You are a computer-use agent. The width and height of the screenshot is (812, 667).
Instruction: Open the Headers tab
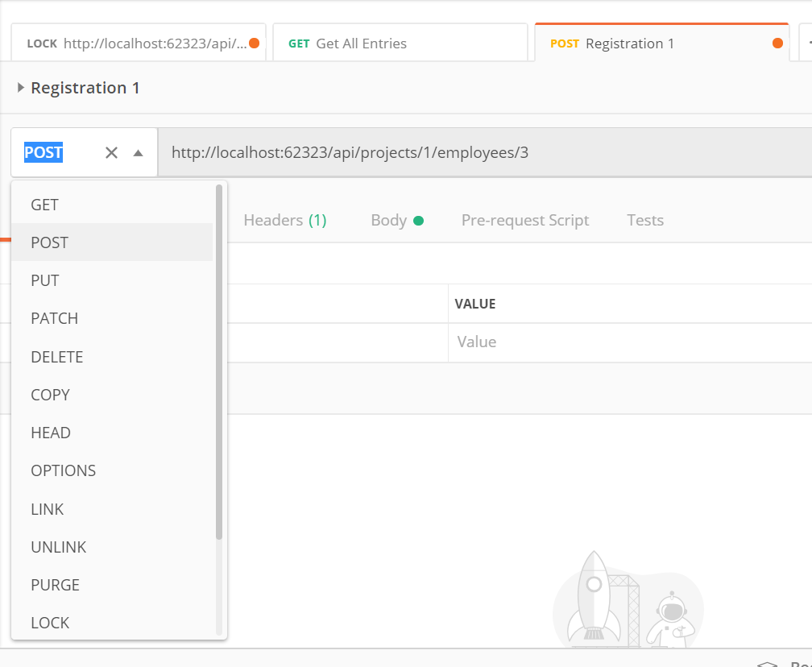click(284, 220)
